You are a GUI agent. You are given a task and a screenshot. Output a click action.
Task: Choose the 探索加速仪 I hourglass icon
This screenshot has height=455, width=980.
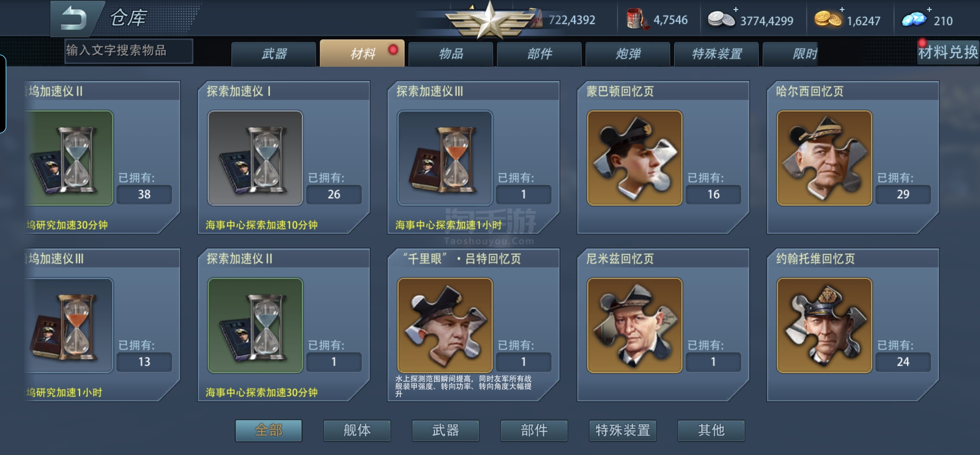point(255,158)
